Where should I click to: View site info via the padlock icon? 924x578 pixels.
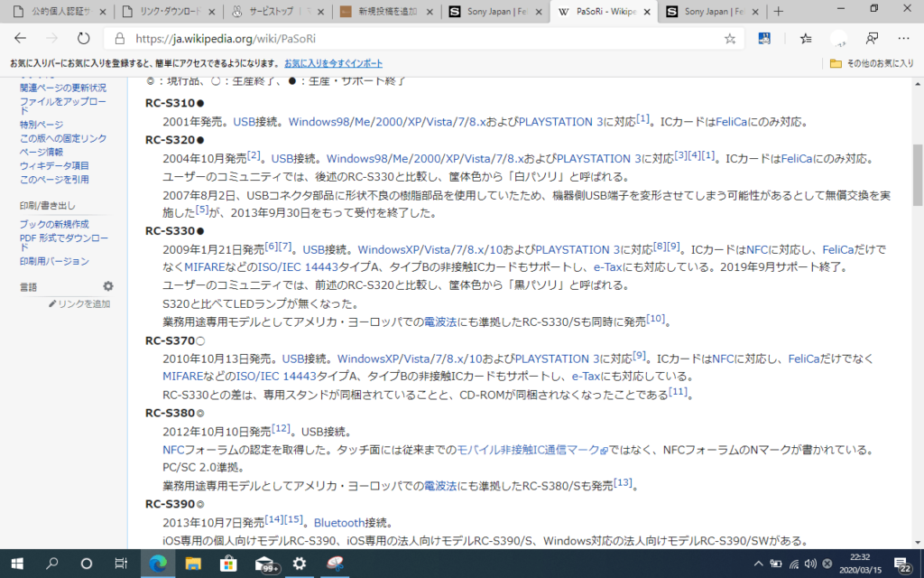(x=120, y=39)
